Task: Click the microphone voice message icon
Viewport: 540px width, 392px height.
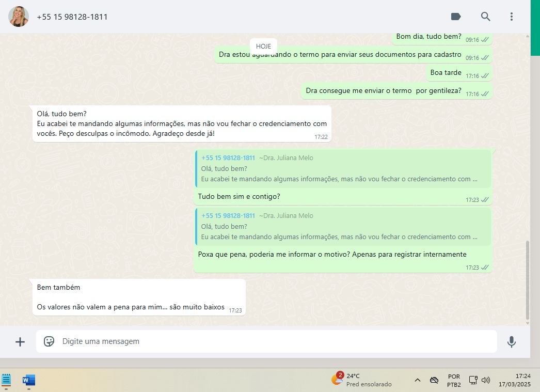Action: click(x=511, y=341)
